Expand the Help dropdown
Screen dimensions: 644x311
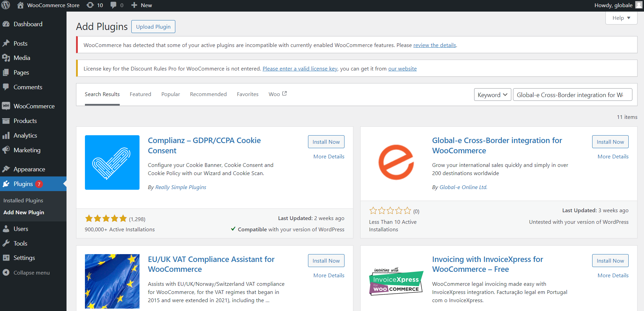621,18
